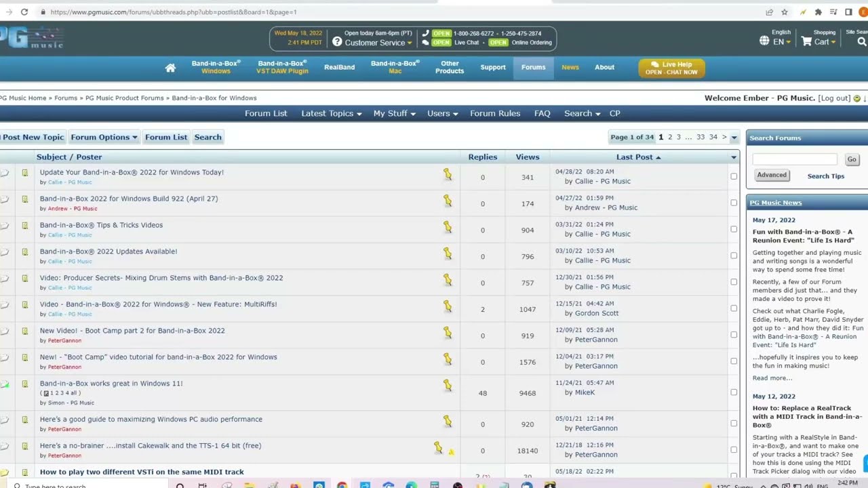Viewport: 868px width, 488px height.
Task: Open topic "How to play two different VSTi"
Action: point(142,472)
